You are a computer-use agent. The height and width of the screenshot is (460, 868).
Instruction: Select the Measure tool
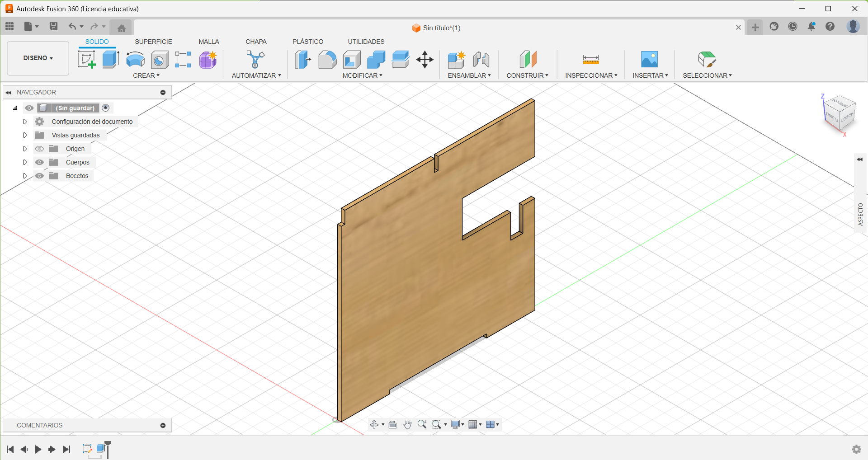(x=591, y=60)
